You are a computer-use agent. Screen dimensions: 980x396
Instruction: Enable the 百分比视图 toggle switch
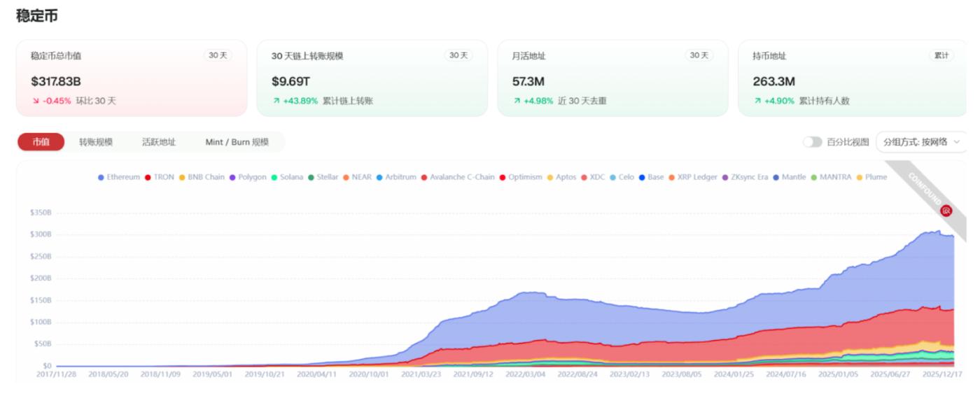pos(813,142)
